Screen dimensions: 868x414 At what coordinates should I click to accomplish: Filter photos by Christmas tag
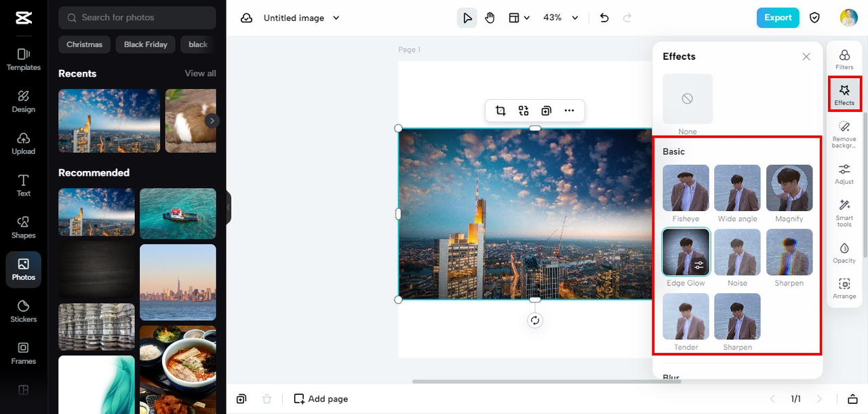click(x=85, y=45)
